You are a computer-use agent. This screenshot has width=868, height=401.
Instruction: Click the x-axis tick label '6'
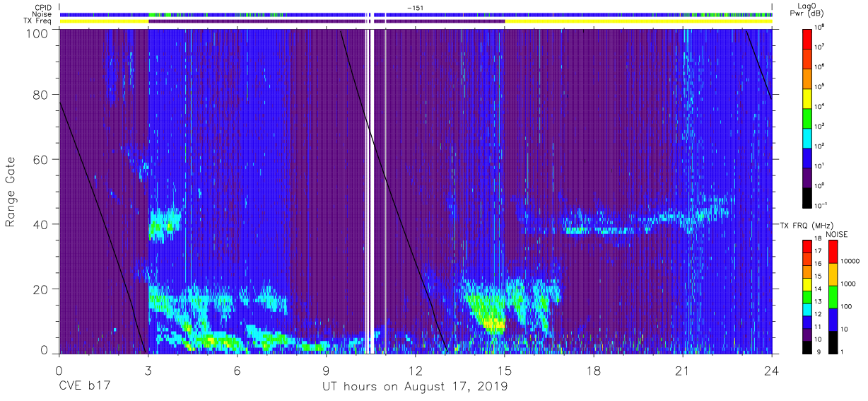click(237, 371)
